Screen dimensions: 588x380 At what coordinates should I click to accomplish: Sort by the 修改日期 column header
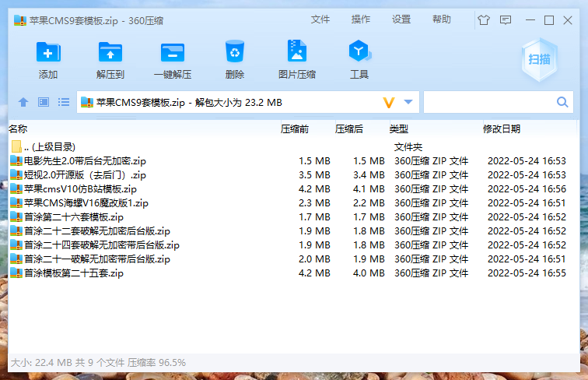pyautogui.click(x=502, y=129)
